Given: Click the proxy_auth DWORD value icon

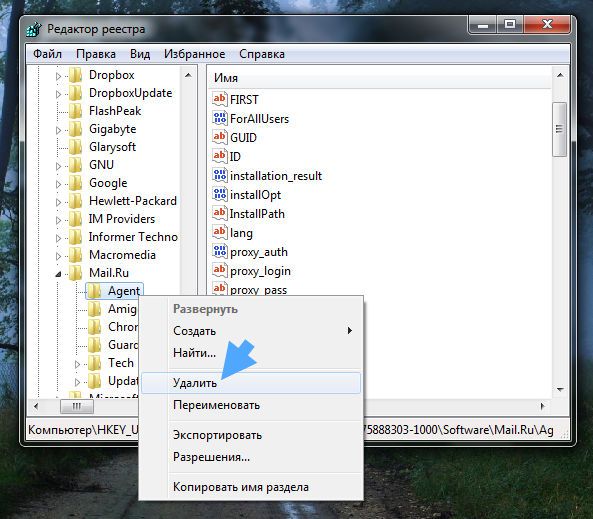Looking at the screenshot, I should 220,252.
